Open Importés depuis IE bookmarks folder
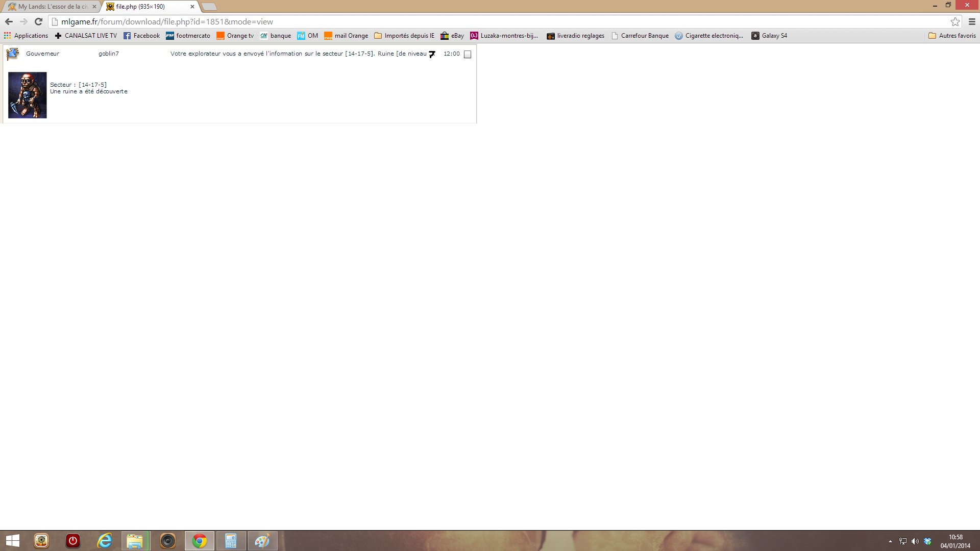 pos(404,36)
